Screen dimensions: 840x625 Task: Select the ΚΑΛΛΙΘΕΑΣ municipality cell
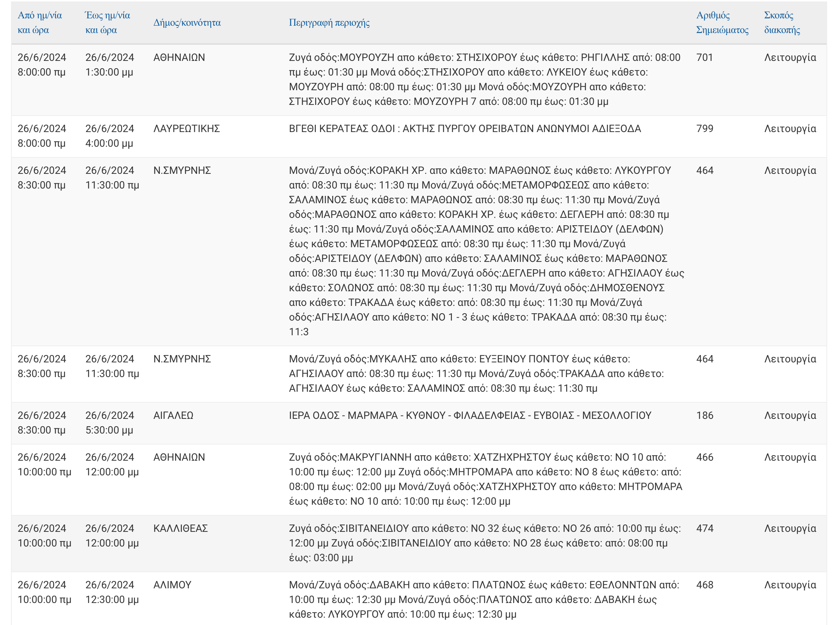tap(180, 528)
